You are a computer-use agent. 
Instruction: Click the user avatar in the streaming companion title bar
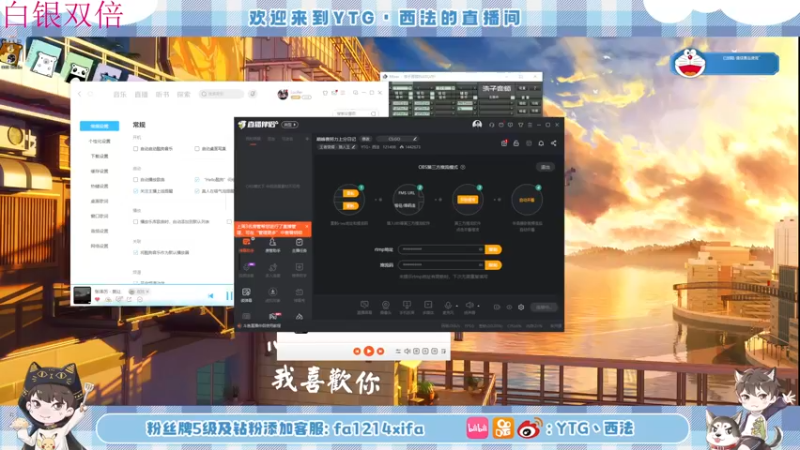(477, 124)
